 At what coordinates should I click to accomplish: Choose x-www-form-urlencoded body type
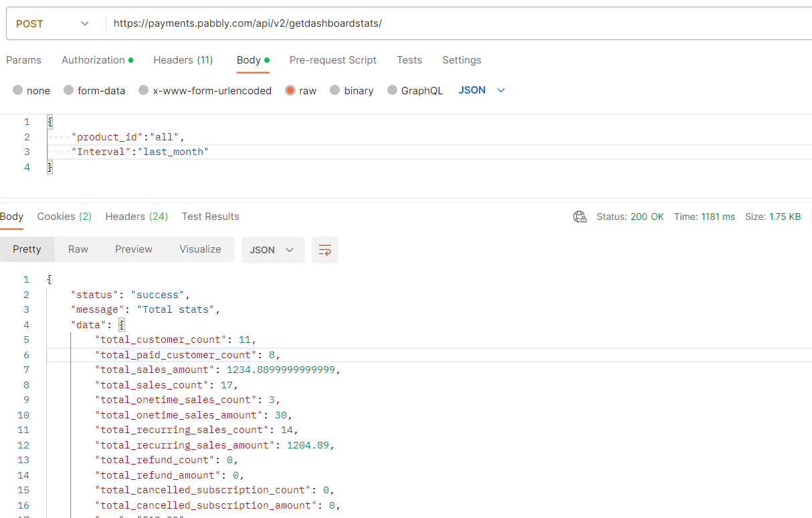pos(205,90)
